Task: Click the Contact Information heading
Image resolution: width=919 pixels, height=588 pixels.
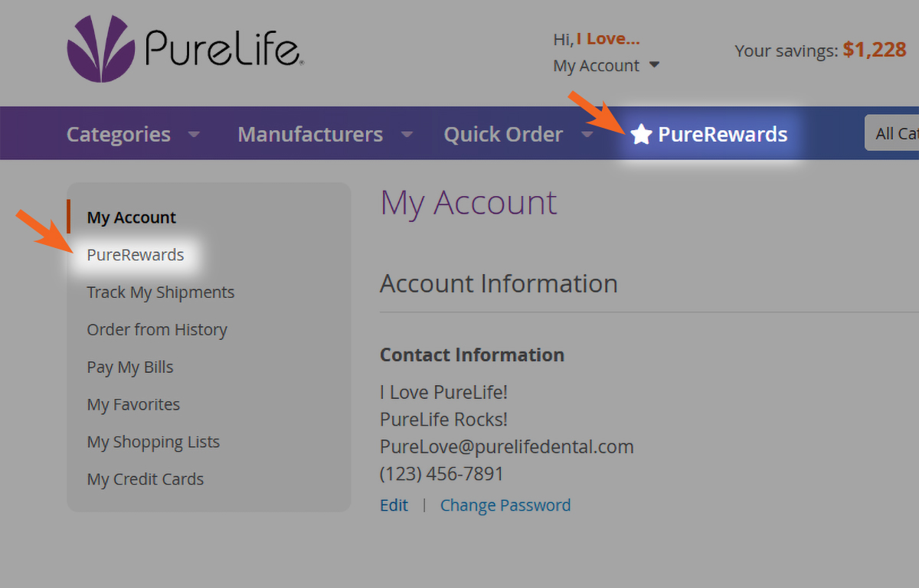Action: click(x=472, y=355)
